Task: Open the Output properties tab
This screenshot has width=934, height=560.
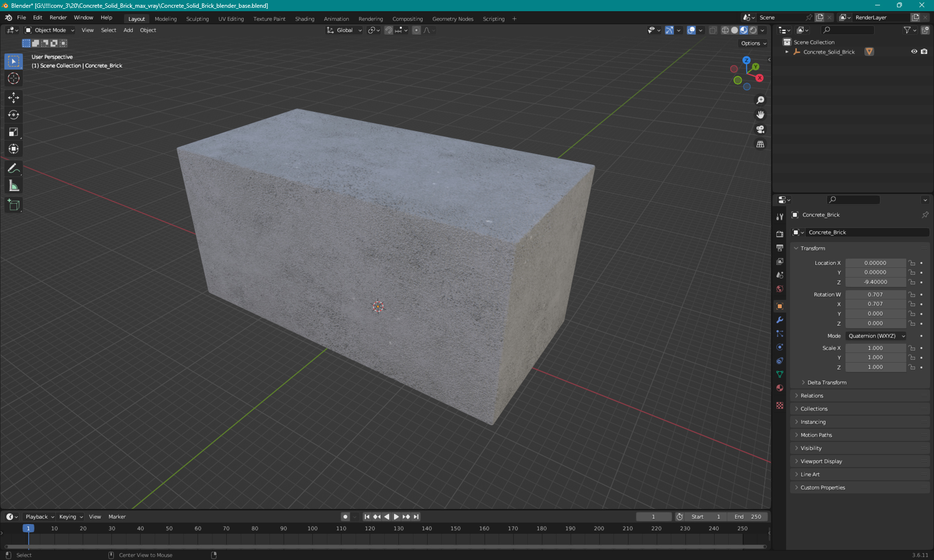Action: coord(780,248)
